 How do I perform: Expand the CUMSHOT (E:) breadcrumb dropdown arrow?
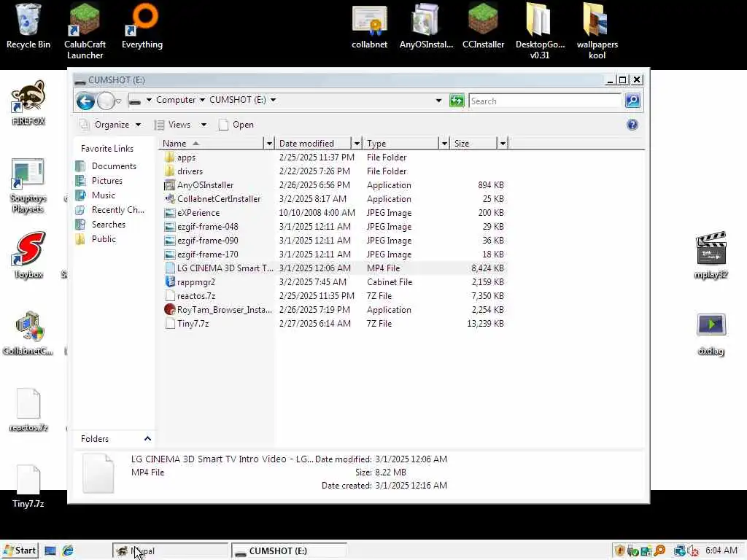point(274,100)
